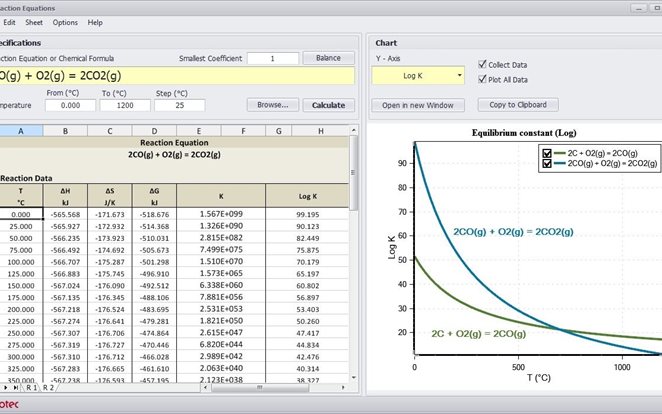The height and width of the screenshot is (414, 662).
Task: Select column B header
Action: coord(65,131)
